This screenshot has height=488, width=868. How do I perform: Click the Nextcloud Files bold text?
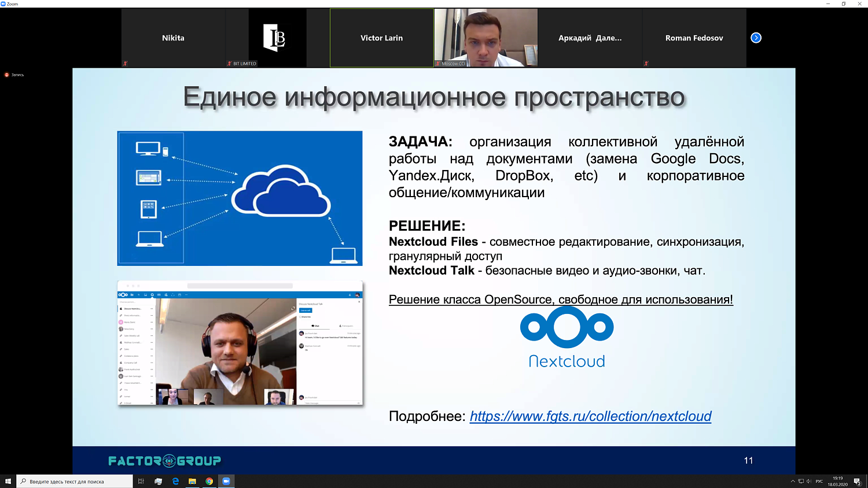(x=433, y=242)
